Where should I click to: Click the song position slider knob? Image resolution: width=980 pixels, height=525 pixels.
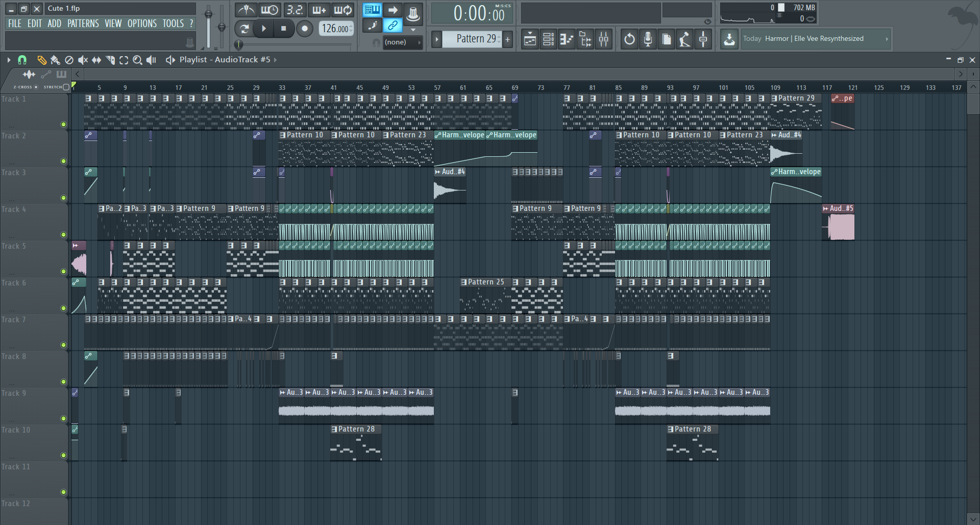click(238, 45)
